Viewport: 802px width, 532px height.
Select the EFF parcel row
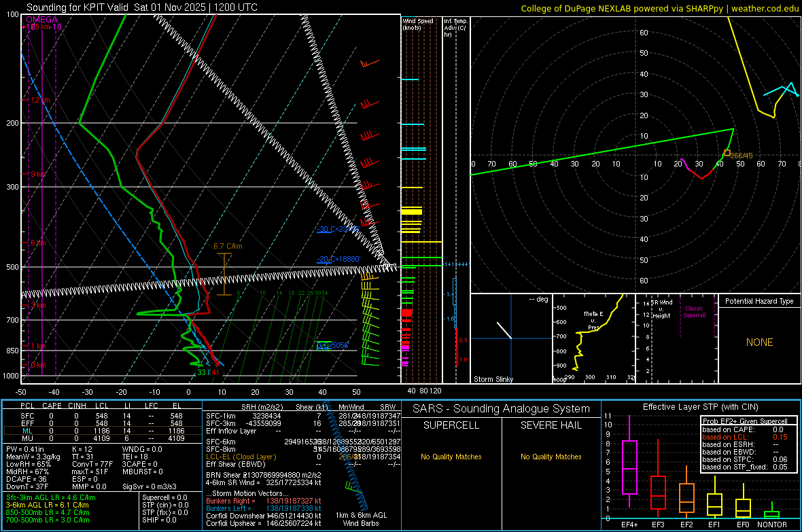102,423
